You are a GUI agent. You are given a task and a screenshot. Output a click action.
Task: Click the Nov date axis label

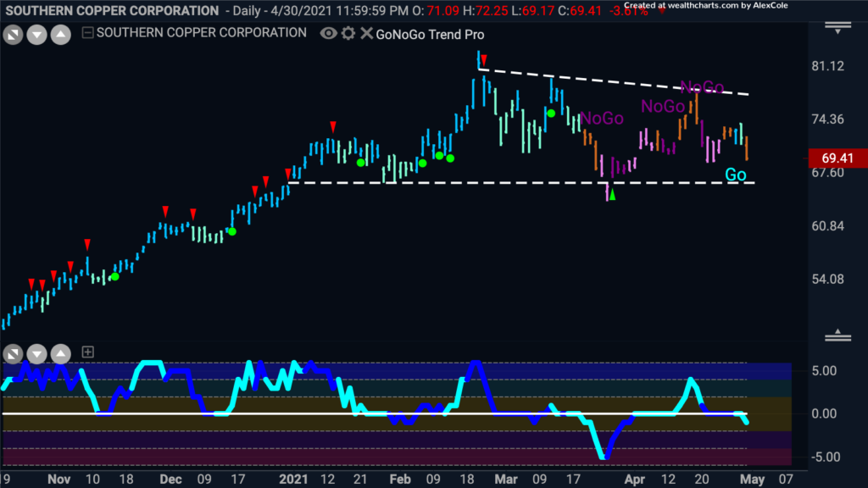pyautogui.click(x=58, y=480)
